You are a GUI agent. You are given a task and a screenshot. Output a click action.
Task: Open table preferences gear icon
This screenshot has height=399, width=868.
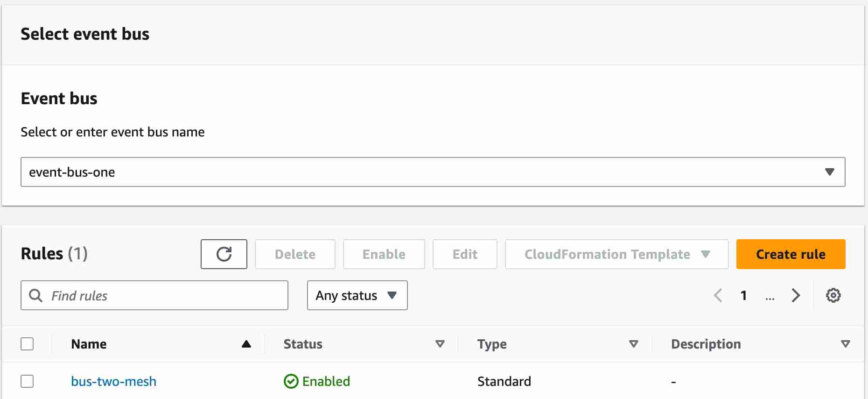point(833,295)
